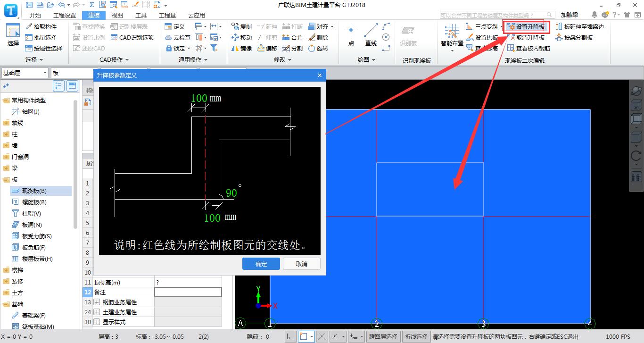Click the filter funnel icon in 通用操作
This screenshot has width=644, height=343.
(214, 48)
